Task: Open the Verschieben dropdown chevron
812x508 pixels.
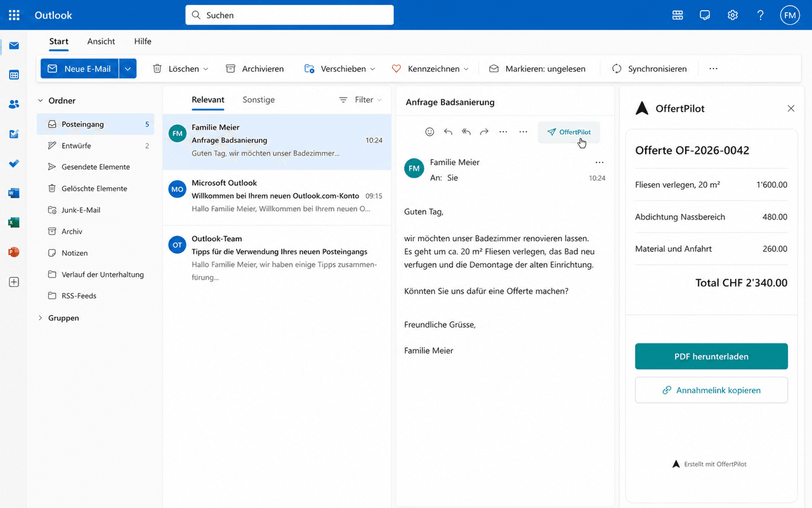Action: point(372,68)
